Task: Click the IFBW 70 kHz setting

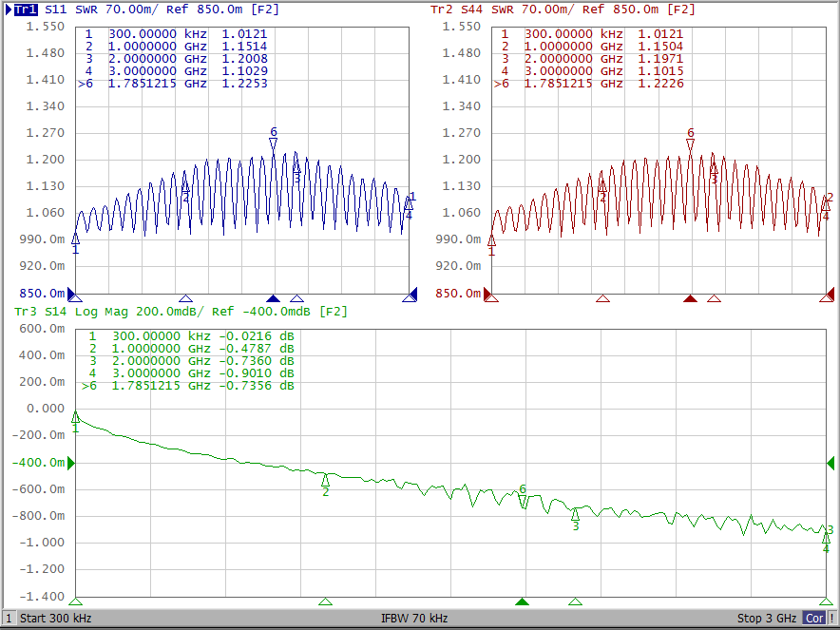Action: coord(414,619)
